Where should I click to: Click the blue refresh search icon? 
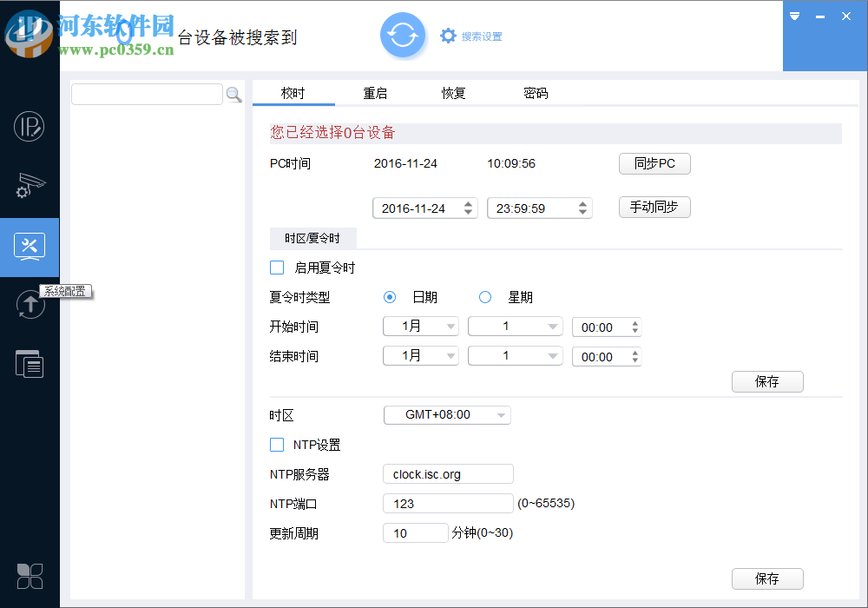(403, 36)
